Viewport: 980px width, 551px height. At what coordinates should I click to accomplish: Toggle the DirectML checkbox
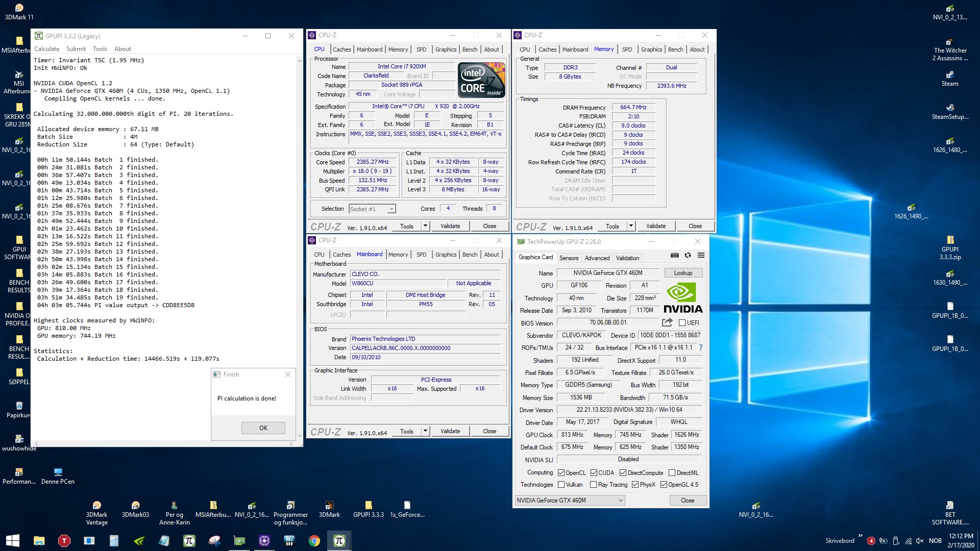pyautogui.click(x=672, y=473)
